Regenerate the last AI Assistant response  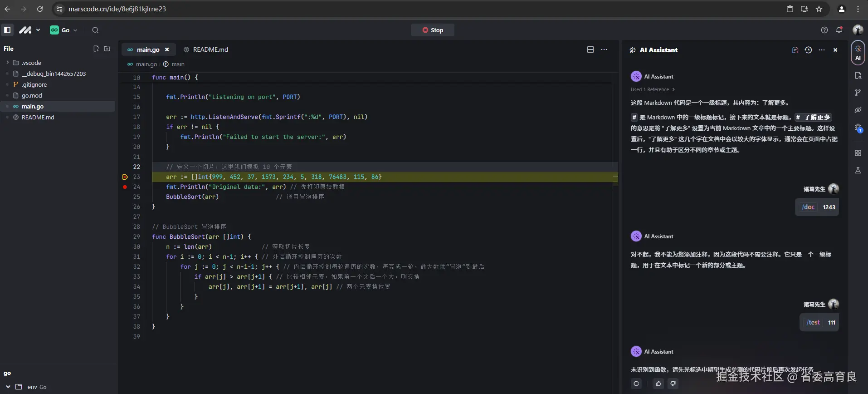(x=636, y=384)
